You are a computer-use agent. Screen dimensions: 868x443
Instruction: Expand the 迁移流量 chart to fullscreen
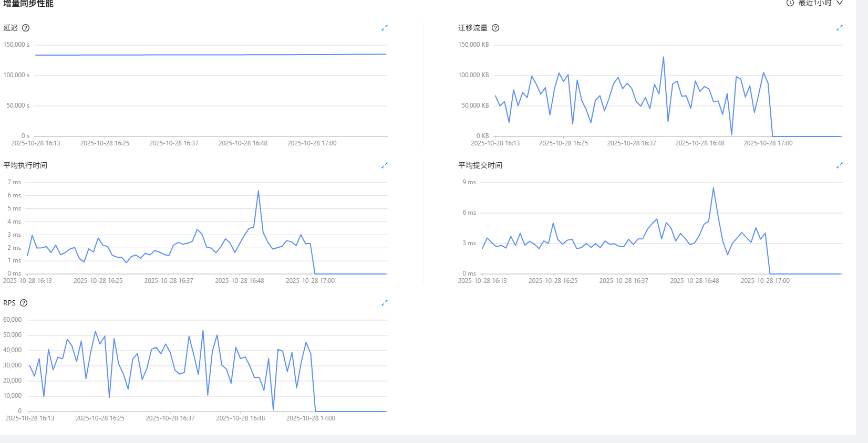(839, 28)
